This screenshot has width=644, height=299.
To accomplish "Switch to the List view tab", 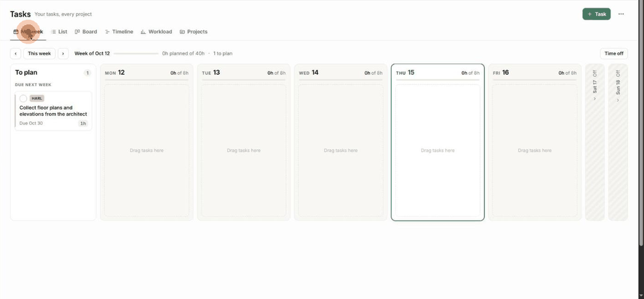I will pos(59,32).
